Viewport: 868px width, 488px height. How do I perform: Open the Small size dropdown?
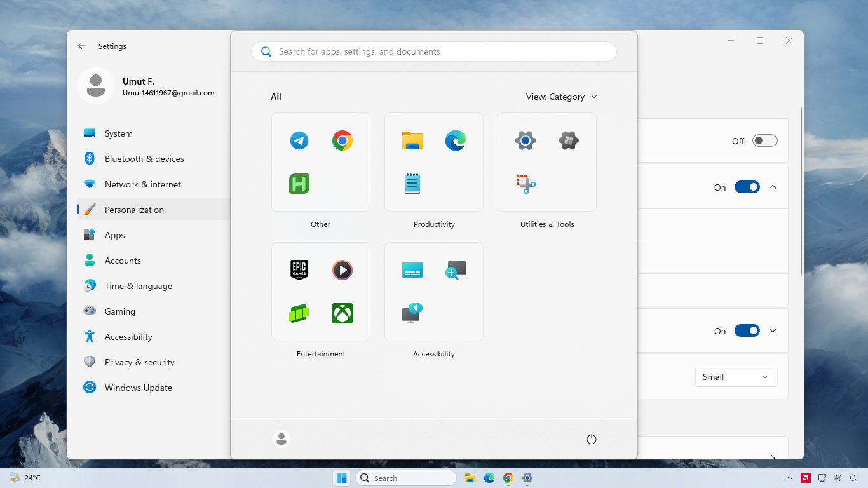(x=736, y=377)
